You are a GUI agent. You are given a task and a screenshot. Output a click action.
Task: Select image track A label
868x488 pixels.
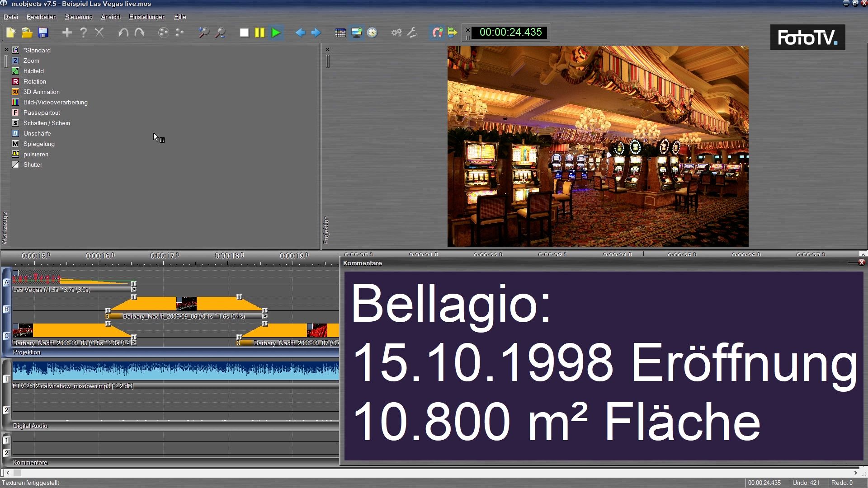[x=6, y=283]
